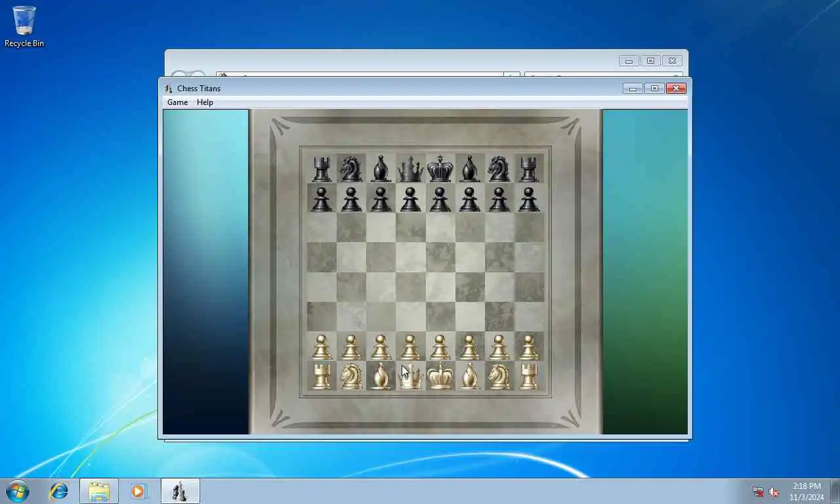Click the black knight on b8

[x=351, y=169]
